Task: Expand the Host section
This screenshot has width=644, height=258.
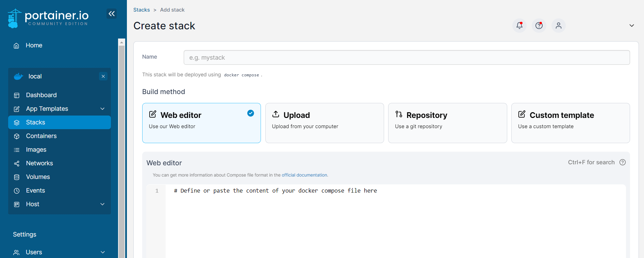Action: (x=32, y=204)
